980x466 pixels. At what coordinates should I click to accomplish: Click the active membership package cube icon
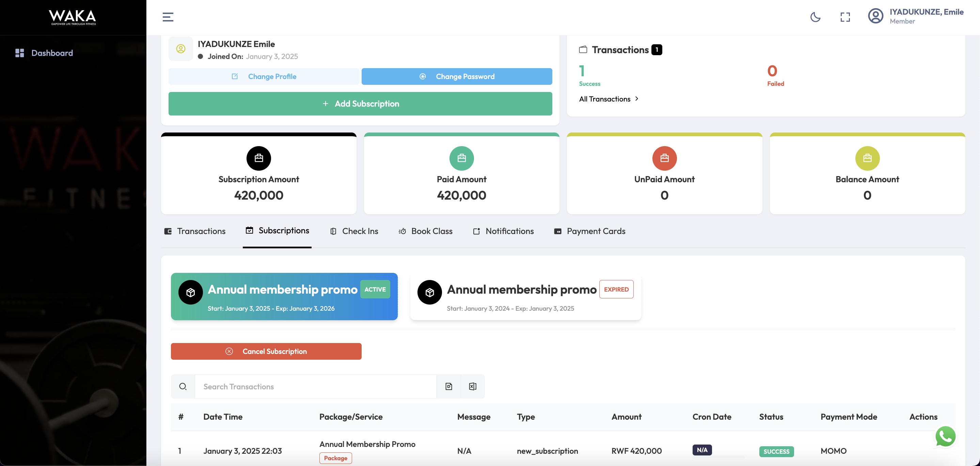(191, 292)
